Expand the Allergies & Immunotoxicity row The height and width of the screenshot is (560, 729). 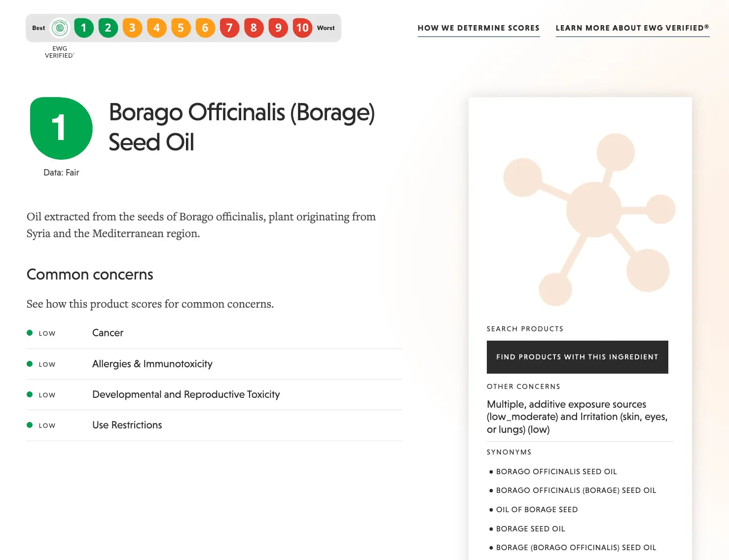(x=215, y=364)
